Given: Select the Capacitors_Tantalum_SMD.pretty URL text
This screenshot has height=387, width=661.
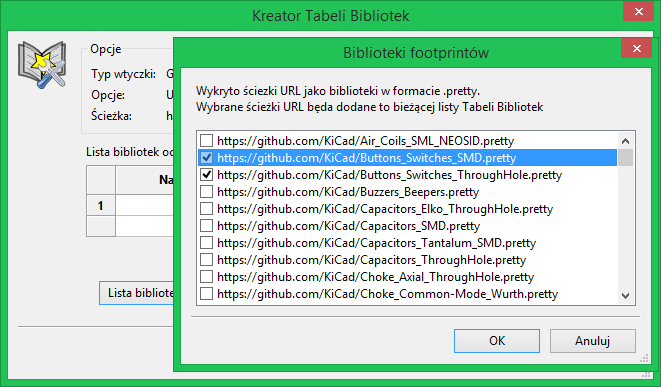Looking at the screenshot, I should (376, 242).
